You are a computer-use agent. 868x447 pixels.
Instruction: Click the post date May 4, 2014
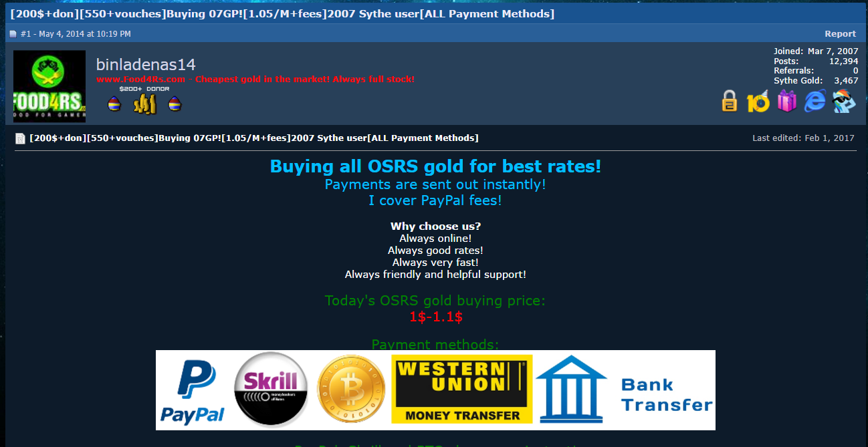tap(85, 33)
